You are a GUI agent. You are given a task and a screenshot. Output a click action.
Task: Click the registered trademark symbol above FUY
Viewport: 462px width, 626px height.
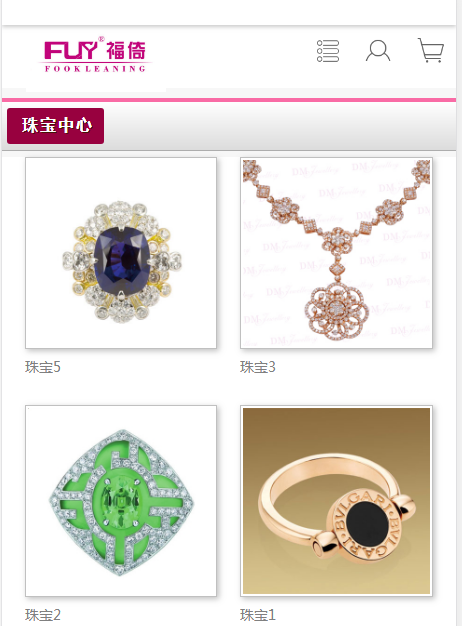pyautogui.click(x=101, y=39)
